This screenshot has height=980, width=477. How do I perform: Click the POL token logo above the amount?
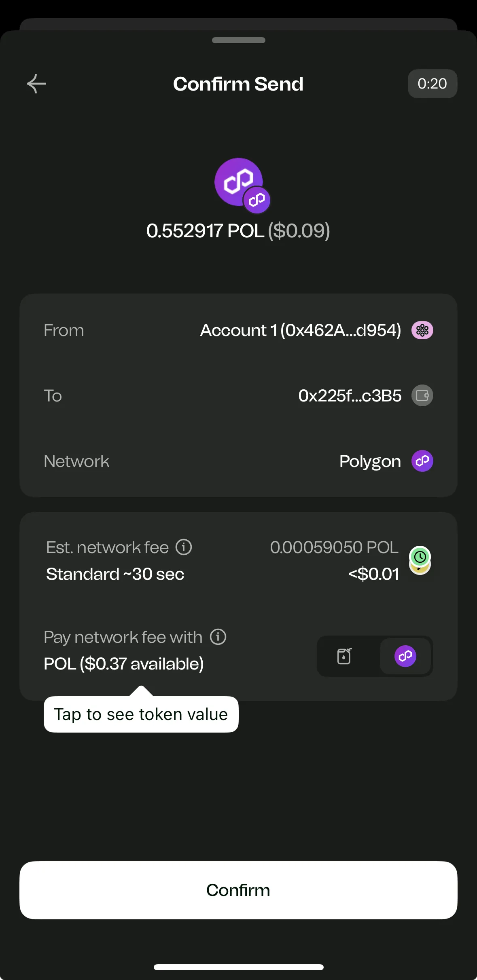[239, 182]
